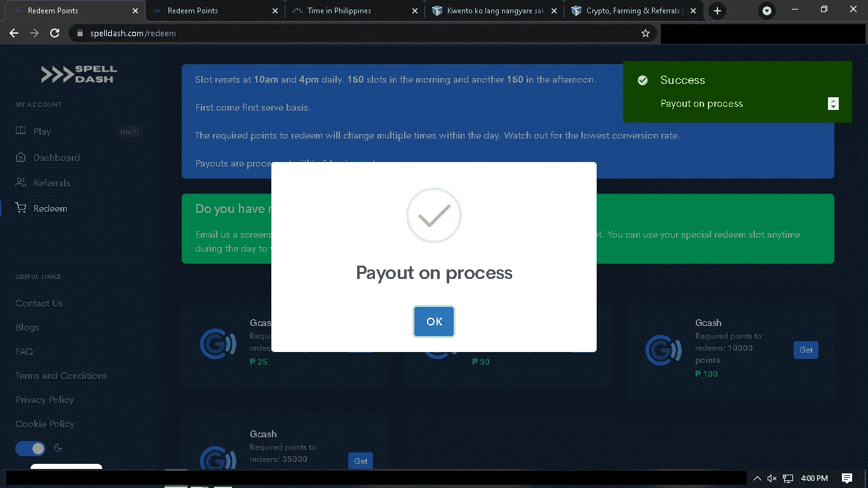Screen dimensions: 868x488
Task: Switch to the Kwento ko lang nangyare tab
Action: [x=494, y=11]
